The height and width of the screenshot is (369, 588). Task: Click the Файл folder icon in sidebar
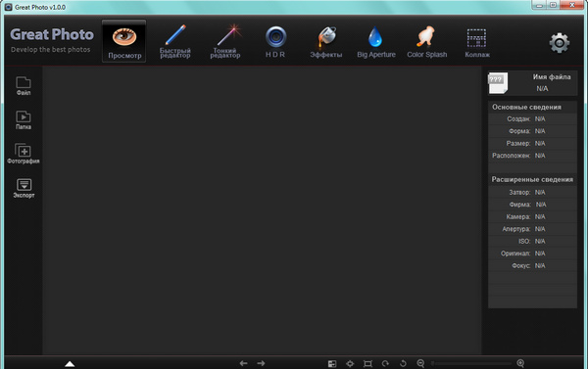click(x=24, y=86)
